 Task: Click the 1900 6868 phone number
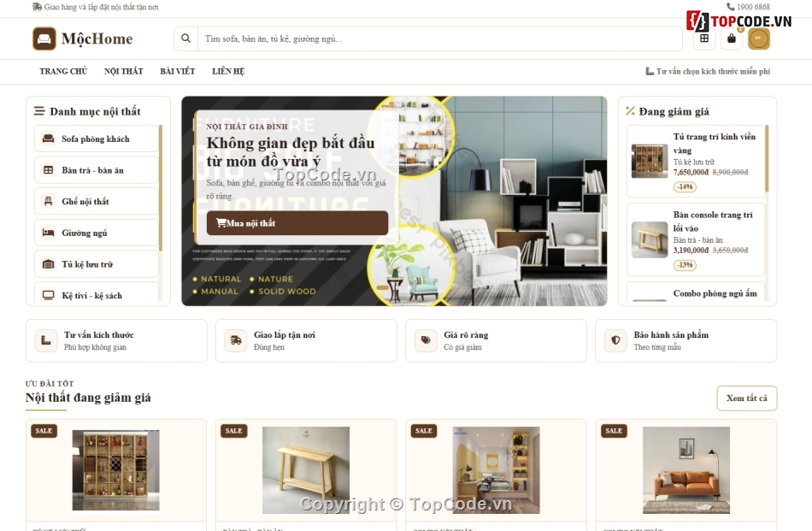[753, 7]
